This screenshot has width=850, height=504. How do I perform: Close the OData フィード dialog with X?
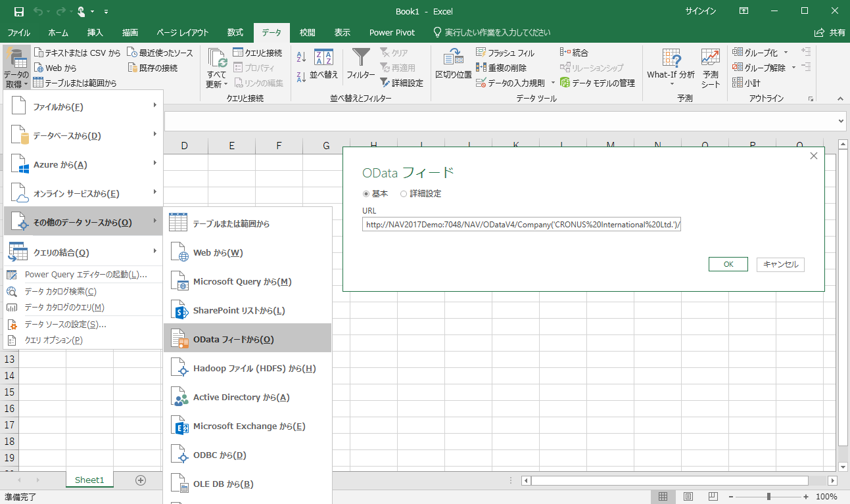[x=814, y=156]
